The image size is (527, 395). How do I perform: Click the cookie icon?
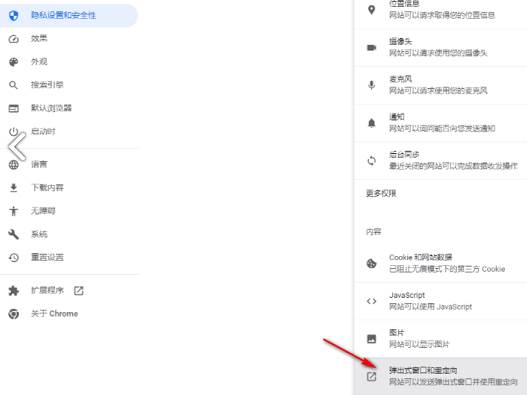[371, 263]
